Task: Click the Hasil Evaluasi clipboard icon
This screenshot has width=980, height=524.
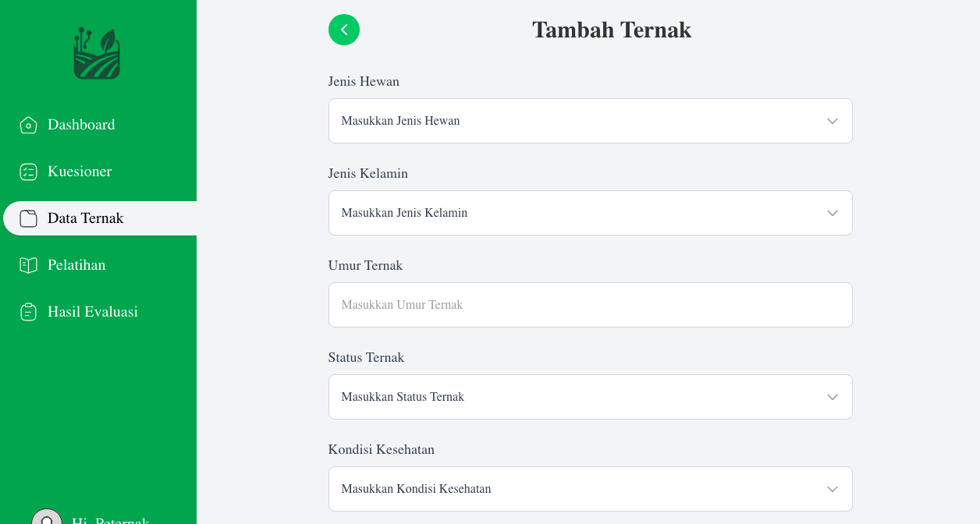Action: 28,312
